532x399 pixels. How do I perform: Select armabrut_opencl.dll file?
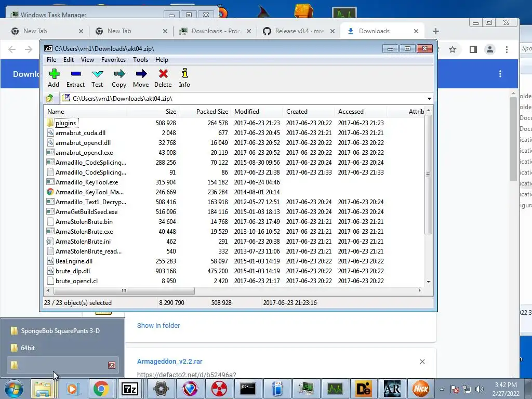point(234,143)
